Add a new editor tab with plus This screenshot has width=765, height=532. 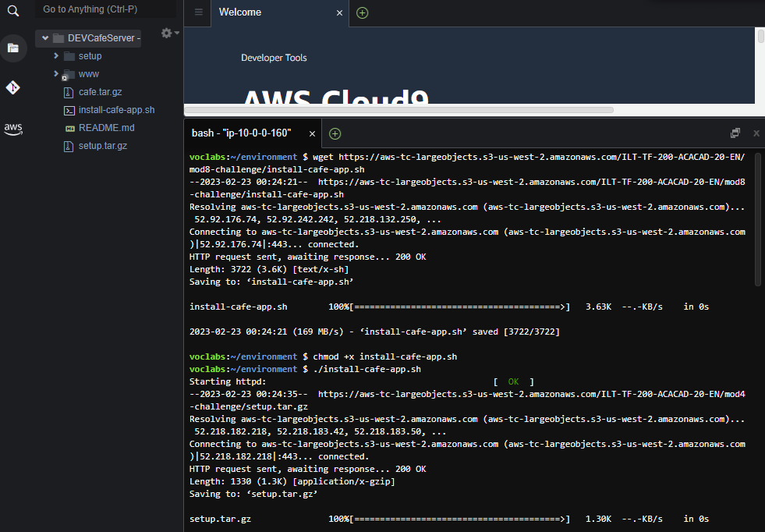point(362,13)
